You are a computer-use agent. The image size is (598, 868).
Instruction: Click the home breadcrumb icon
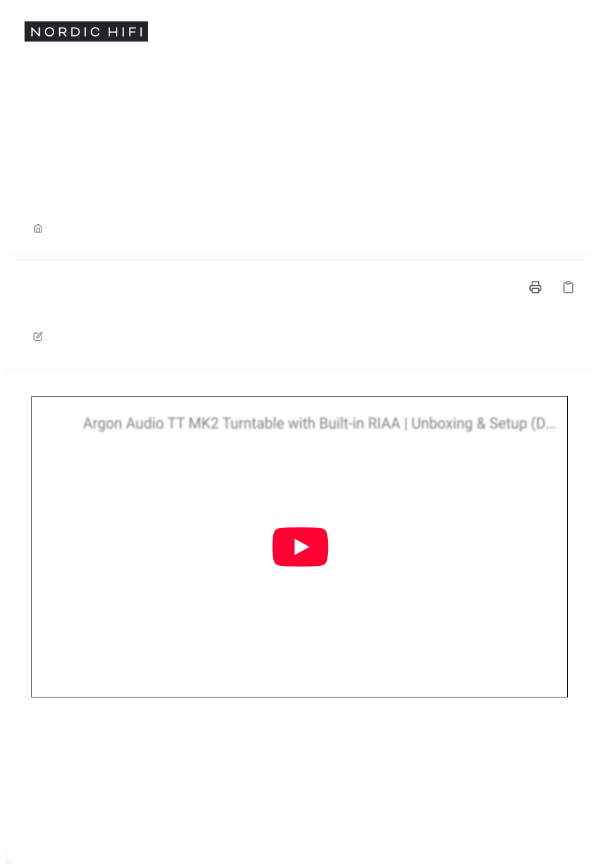(x=38, y=228)
